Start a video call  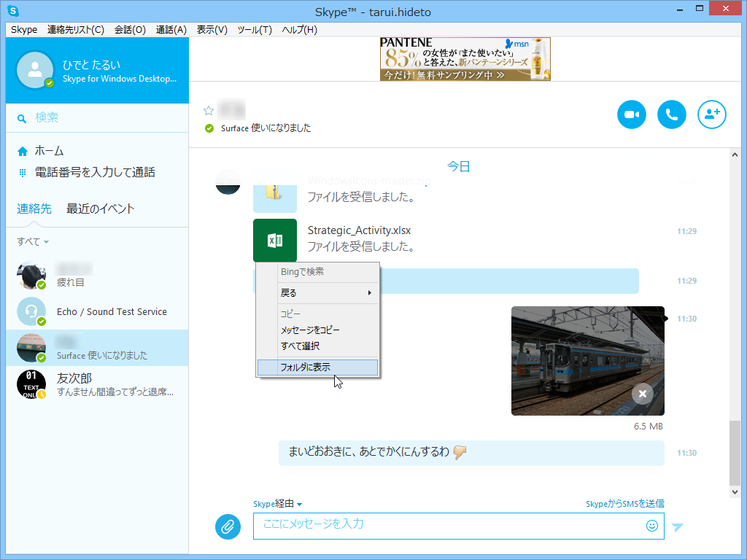pyautogui.click(x=632, y=114)
